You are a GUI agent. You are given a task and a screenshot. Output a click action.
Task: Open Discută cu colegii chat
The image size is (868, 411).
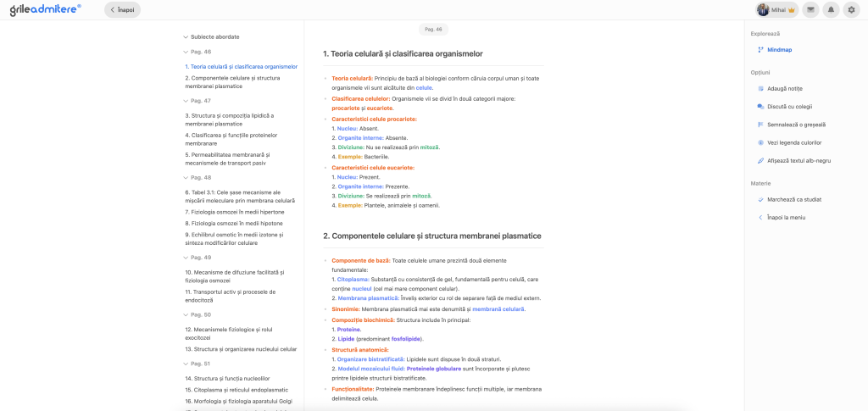760,106
